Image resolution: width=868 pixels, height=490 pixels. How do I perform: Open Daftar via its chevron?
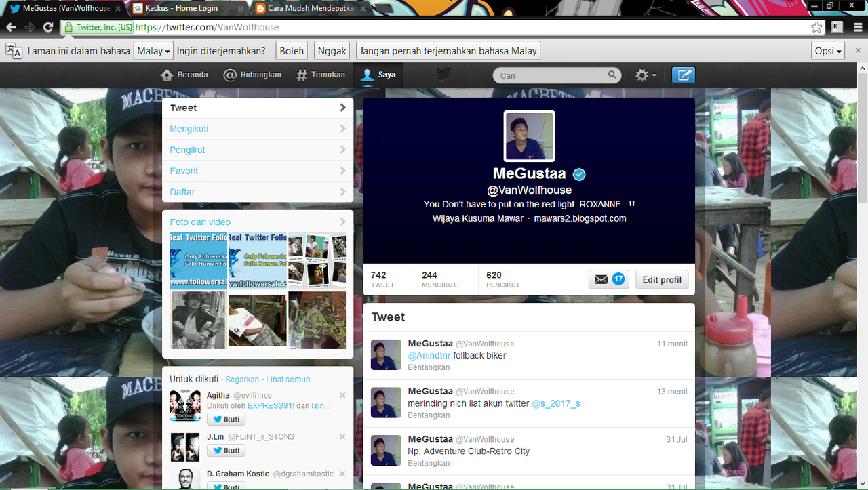342,192
